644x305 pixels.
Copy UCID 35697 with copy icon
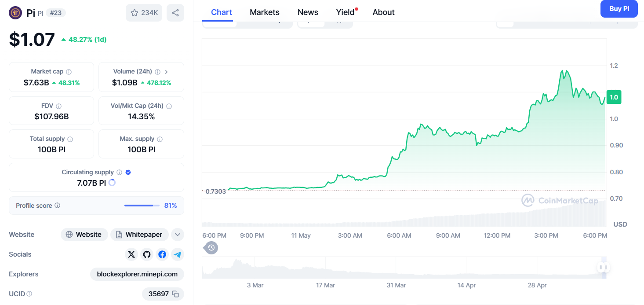tap(175, 294)
